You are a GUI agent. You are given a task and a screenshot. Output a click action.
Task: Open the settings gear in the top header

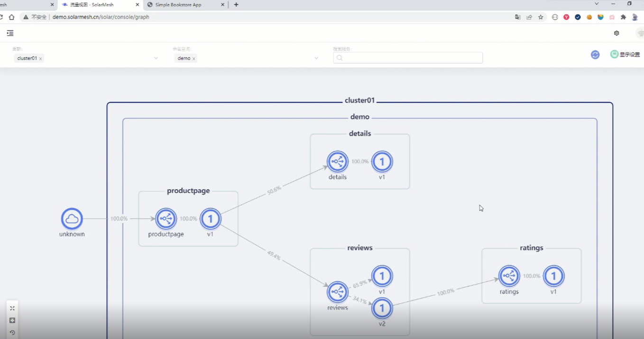click(x=616, y=33)
